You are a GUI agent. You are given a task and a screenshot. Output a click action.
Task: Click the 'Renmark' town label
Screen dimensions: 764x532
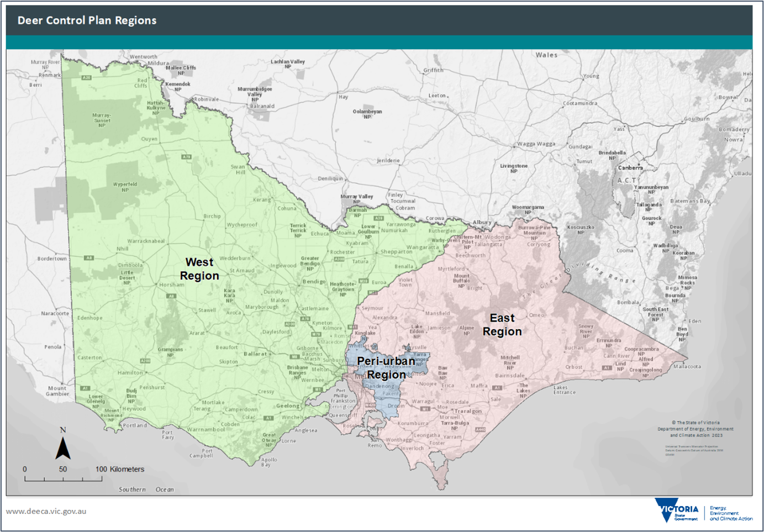click(x=50, y=75)
